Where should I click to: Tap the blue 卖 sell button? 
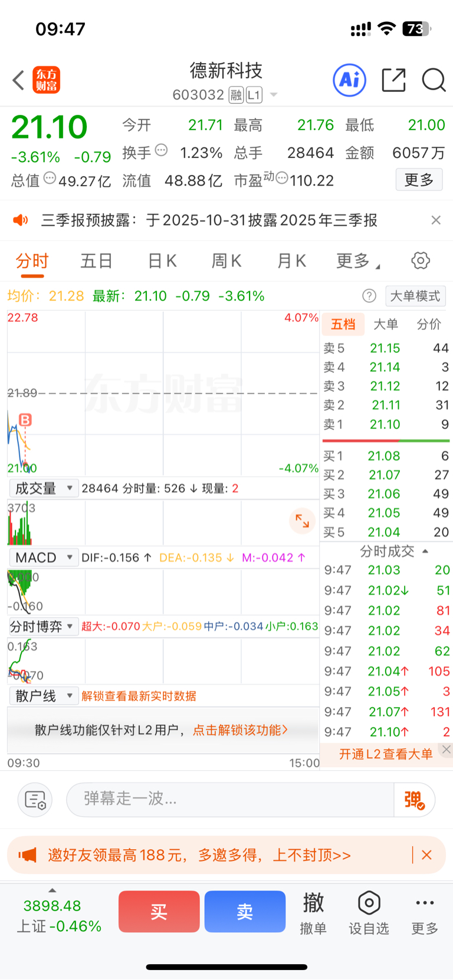click(x=245, y=912)
